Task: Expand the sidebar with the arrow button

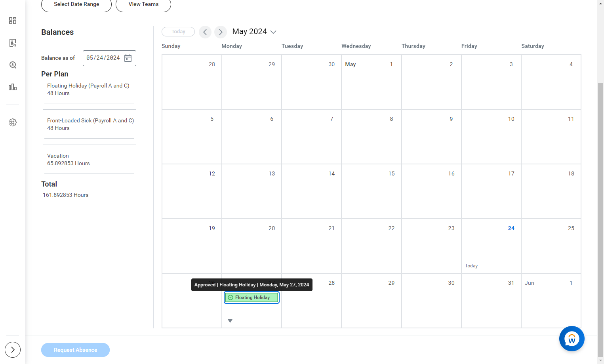Action: [13, 350]
